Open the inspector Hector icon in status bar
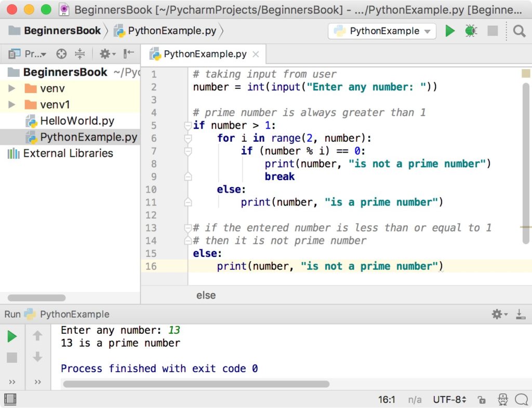 (x=502, y=400)
